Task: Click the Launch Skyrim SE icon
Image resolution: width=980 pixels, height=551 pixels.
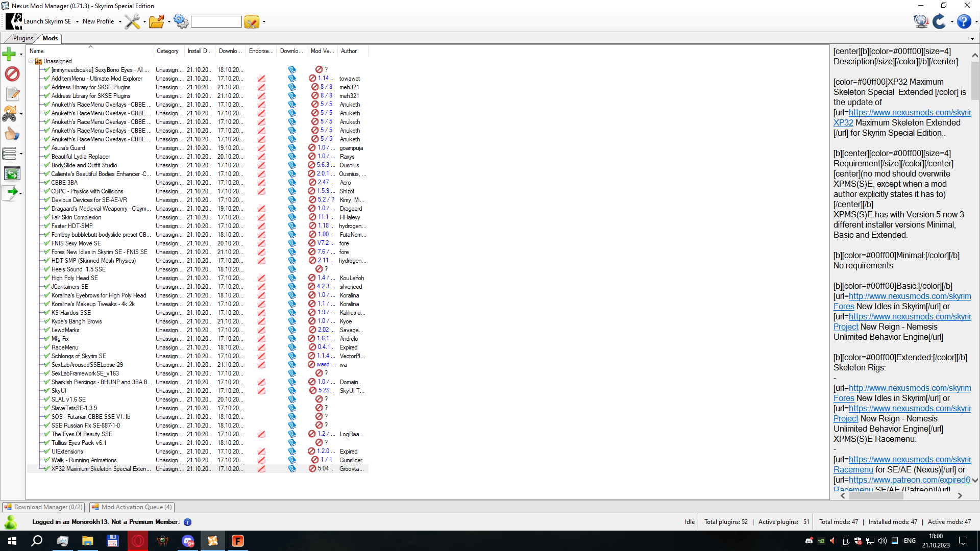Action: coord(14,21)
